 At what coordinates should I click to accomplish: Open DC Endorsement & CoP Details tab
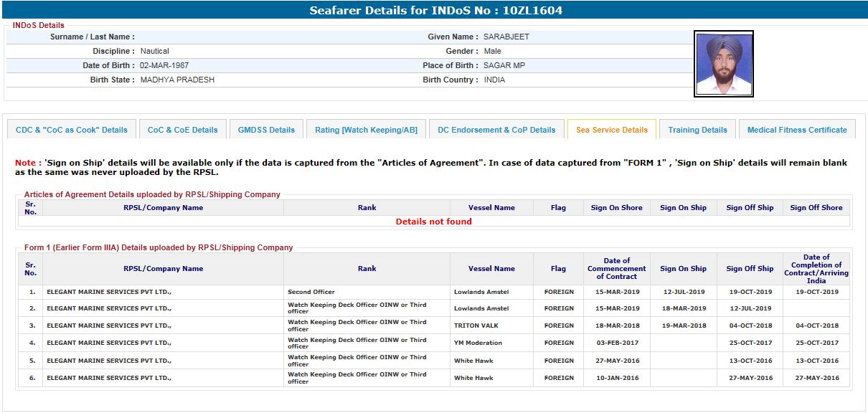coord(496,130)
